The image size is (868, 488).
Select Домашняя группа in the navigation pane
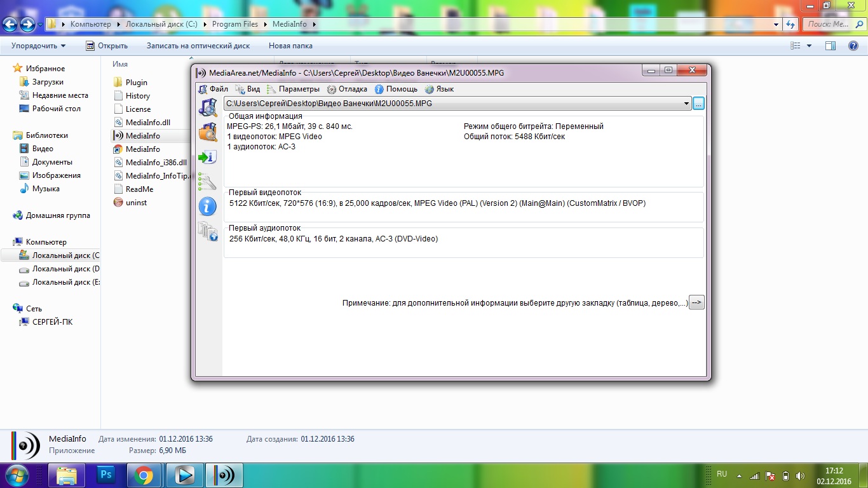(51, 215)
